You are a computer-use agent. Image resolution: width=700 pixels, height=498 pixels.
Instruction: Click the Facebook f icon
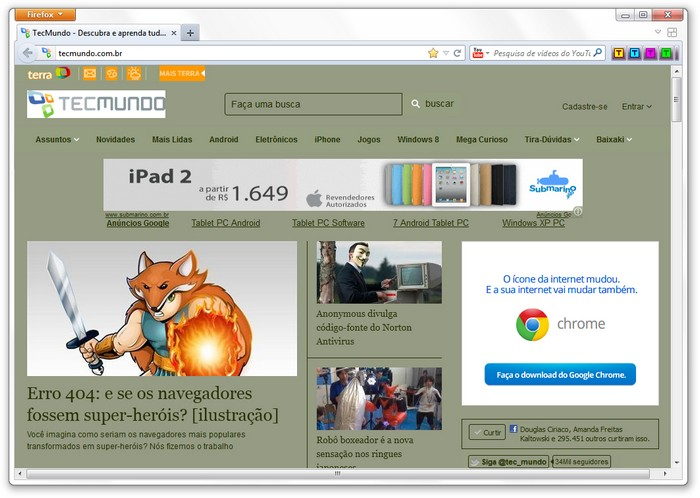513,429
